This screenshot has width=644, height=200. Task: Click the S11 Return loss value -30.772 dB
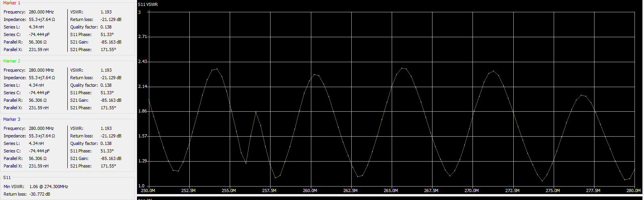[x=40, y=194]
